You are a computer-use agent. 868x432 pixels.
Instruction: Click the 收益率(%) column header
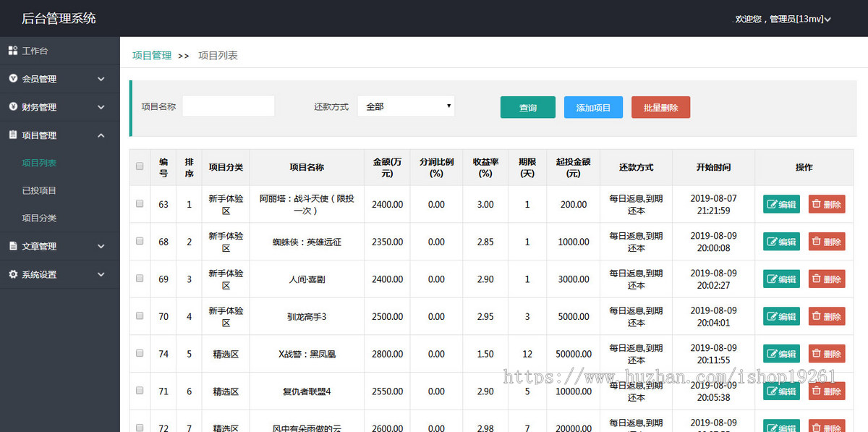click(485, 167)
